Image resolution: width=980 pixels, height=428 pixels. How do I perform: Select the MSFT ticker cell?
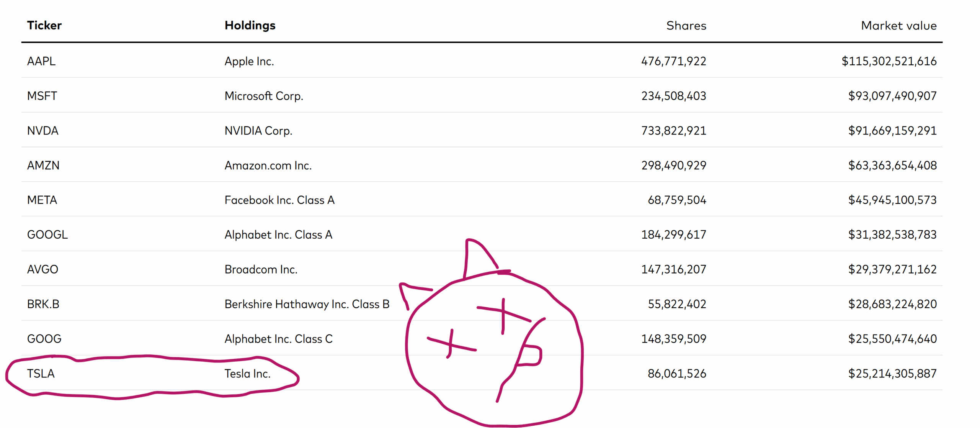point(42,96)
